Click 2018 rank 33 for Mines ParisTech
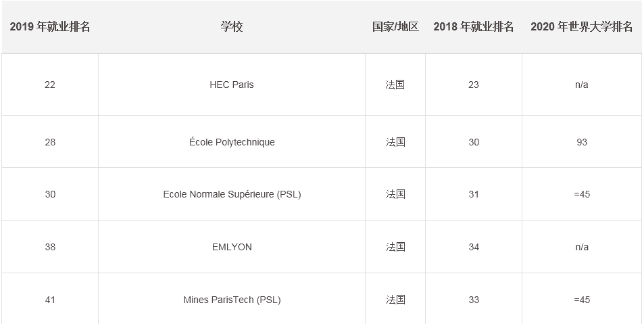 coord(474,300)
